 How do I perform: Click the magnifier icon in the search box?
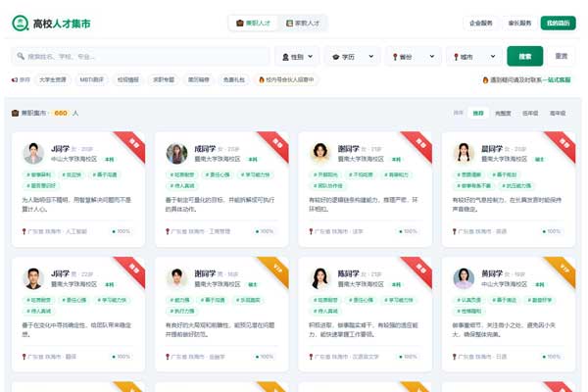(x=21, y=56)
